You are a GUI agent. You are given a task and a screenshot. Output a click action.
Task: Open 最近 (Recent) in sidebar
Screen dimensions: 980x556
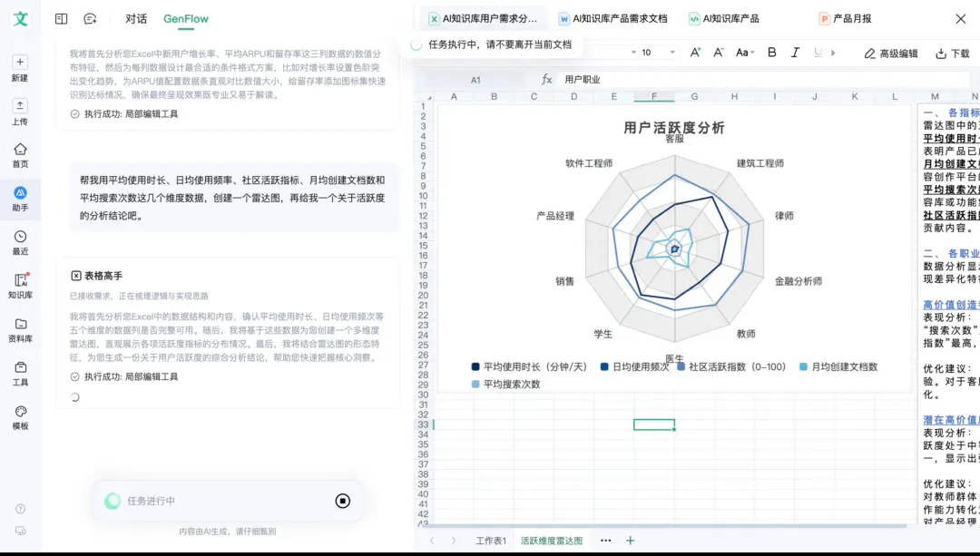click(x=20, y=243)
